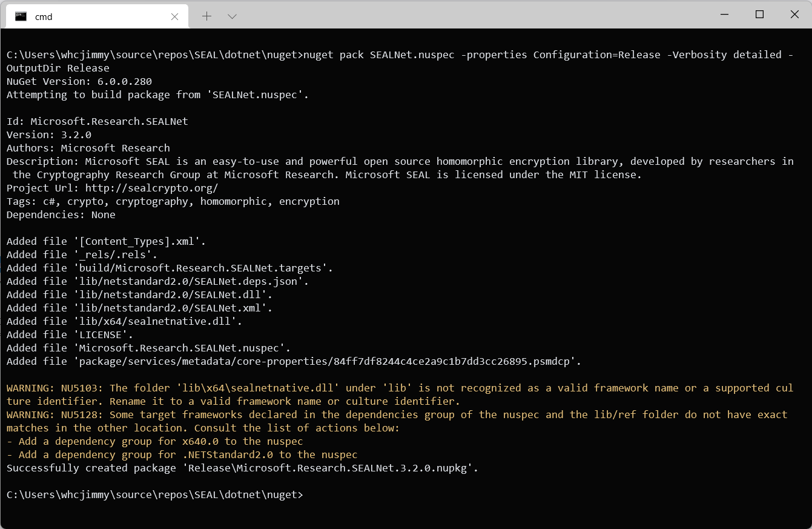
Task: Minimize the terminal window
Action: (724, 15)
